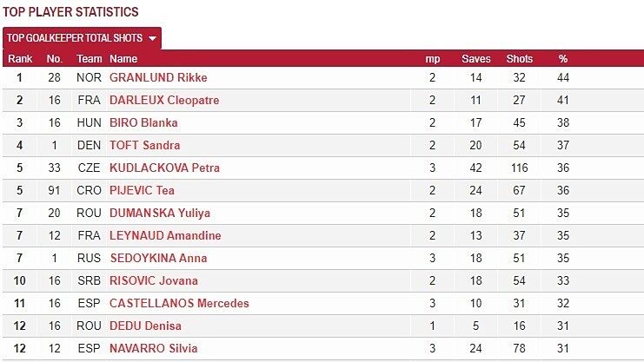Click the dropdown arrow beside Total Shots
This screenshot has height=362, width=644.
coord(152,38)
